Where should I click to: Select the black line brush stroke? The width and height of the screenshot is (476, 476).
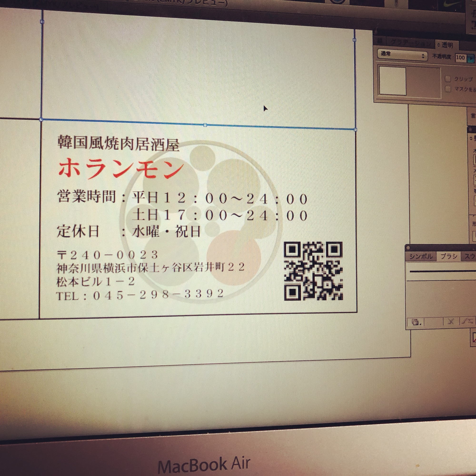(443, 271)
